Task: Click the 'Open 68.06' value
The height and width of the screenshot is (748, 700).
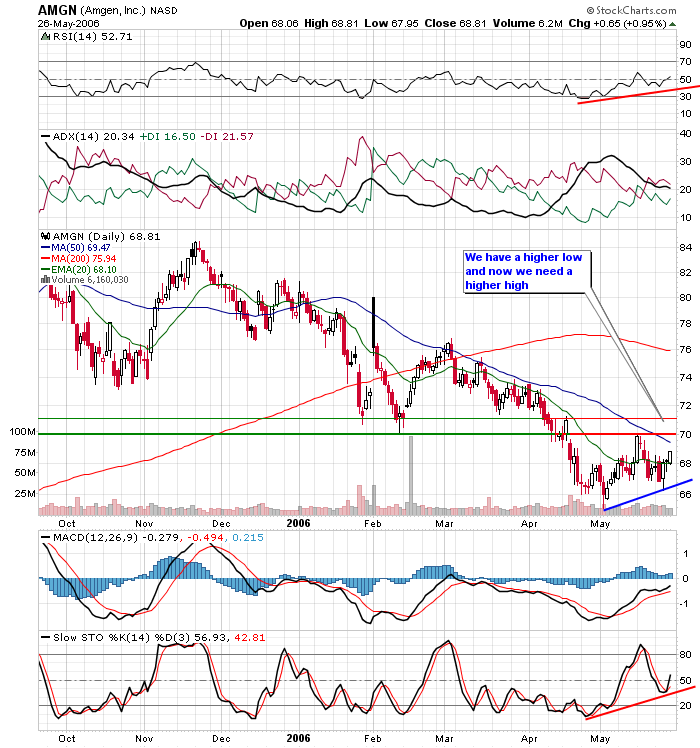Action: 268,23
